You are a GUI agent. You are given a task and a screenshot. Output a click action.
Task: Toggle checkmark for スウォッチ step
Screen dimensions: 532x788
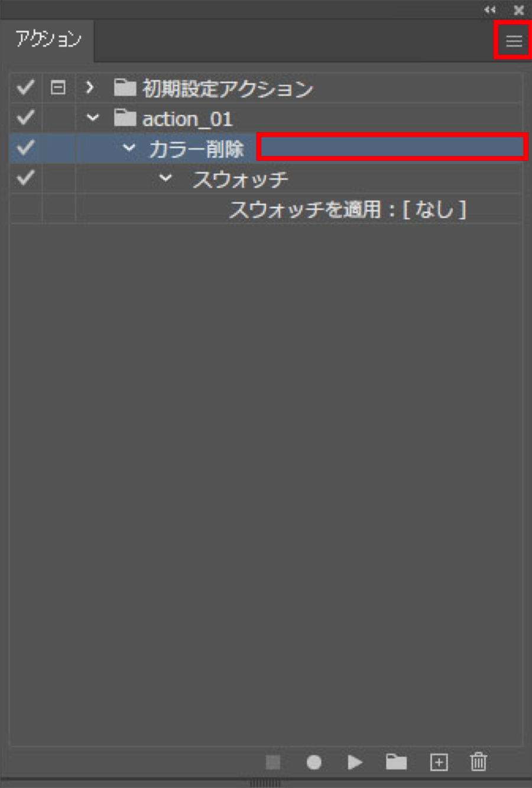(x=25, y=177)
